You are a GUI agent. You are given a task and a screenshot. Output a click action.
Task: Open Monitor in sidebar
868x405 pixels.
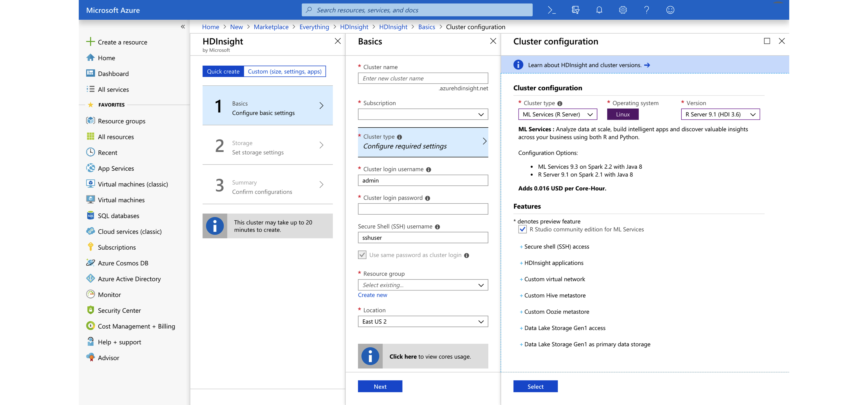pyautogui.click(x=109, y=295)
